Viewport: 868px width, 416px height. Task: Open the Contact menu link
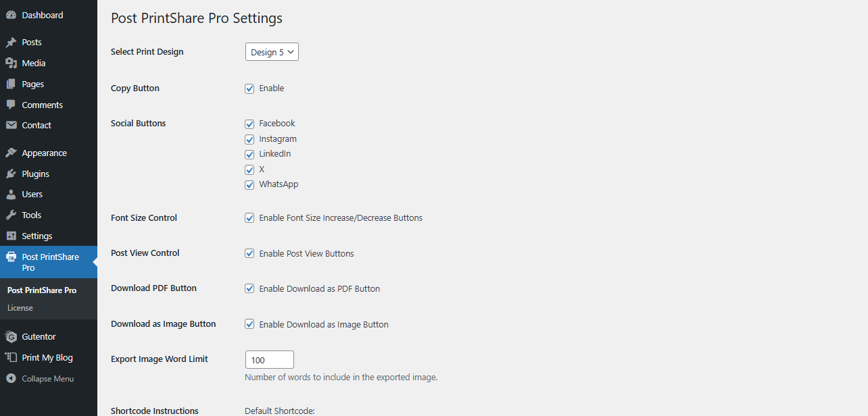pos(36,125)
